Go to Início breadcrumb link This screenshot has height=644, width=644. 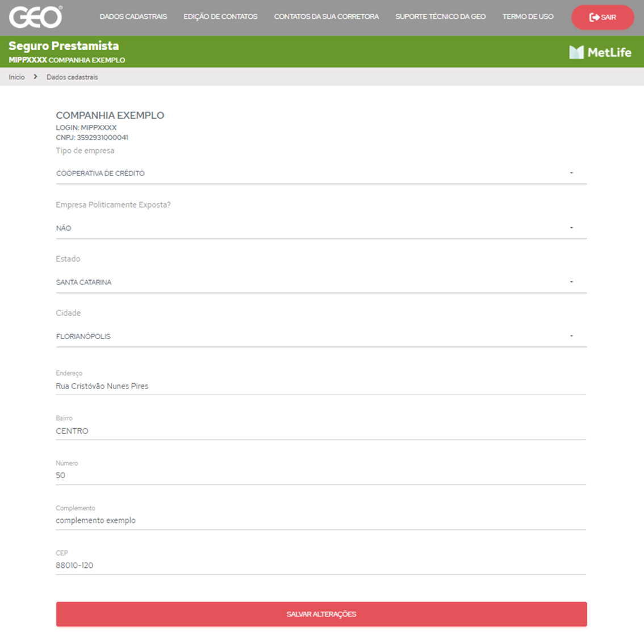pos(17,77)
